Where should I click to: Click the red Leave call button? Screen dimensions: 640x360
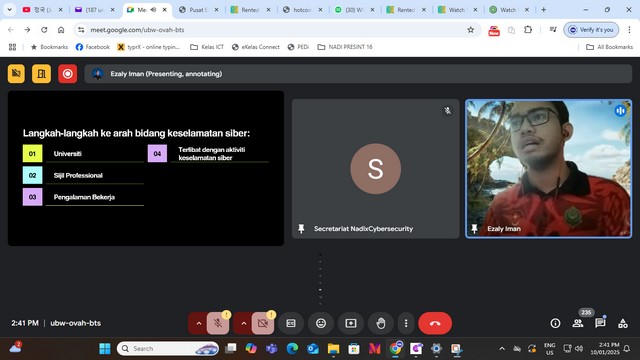pos(435,323)
